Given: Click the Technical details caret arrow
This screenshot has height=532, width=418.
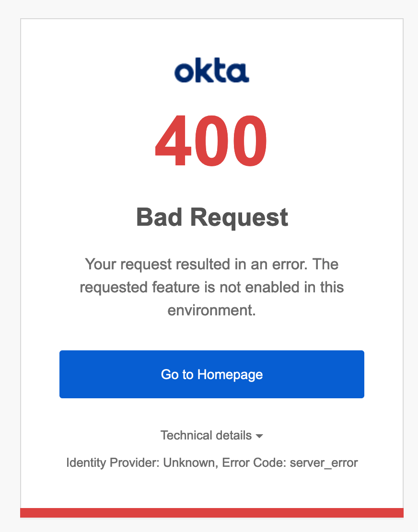Looking at the screenshot, I should click(259, 436).
